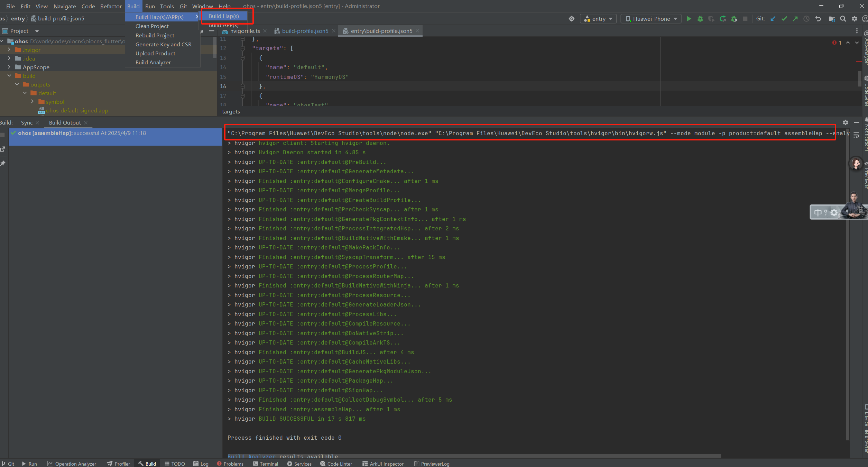Expand the symbol folder
The image size is (868, 467).
tap(32, 101)
